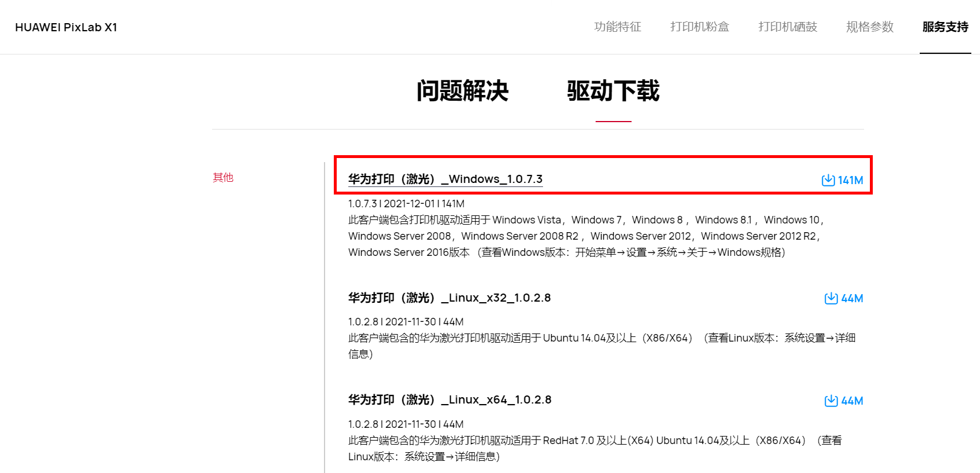Click the description mentioning RedHat 7.0
The height and width of the screenshot is (473, 980).
595,449
